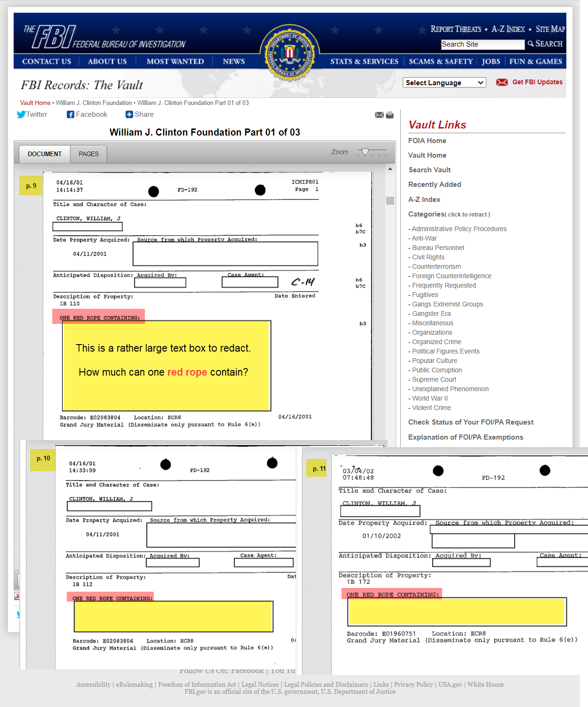Open the White House footer link

pyautogui.click(x=485, y=684)
